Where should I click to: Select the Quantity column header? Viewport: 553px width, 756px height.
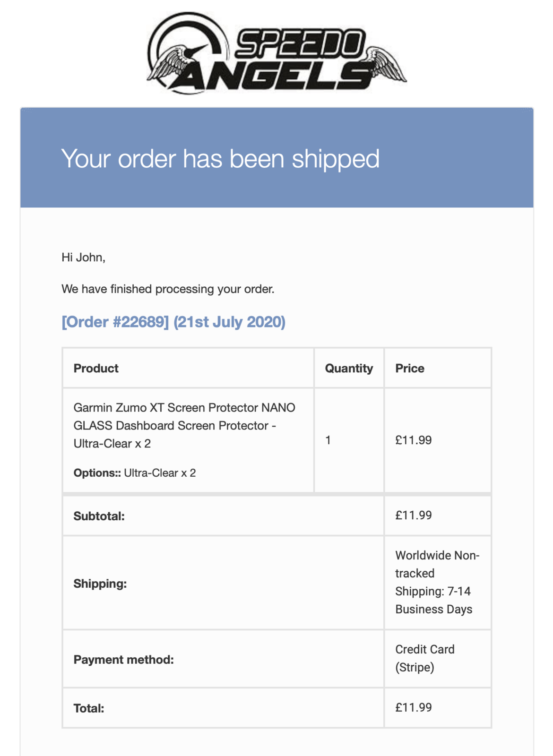pyautogui.click(x=349, y=368)
